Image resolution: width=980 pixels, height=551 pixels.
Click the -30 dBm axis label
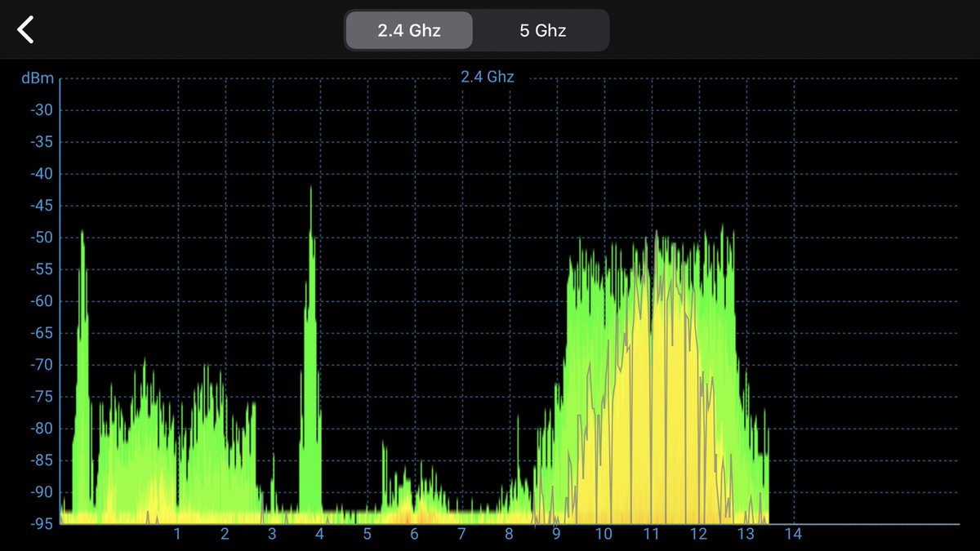(41, 110)
